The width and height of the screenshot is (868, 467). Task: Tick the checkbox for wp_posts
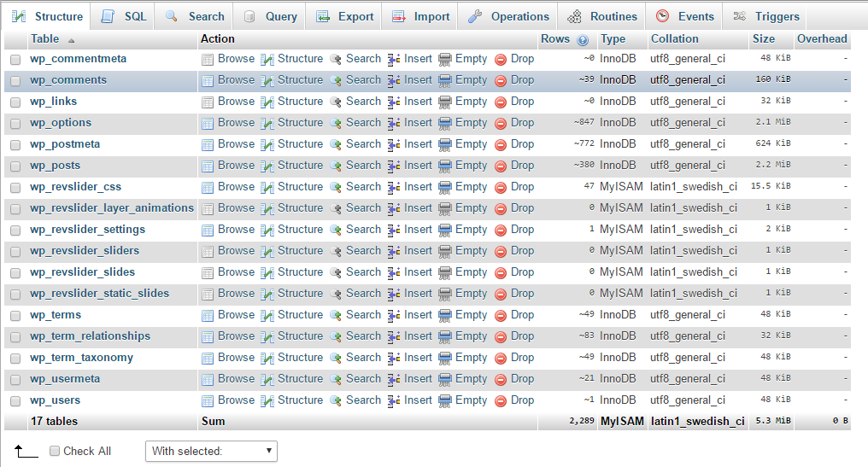coord(15,166)
